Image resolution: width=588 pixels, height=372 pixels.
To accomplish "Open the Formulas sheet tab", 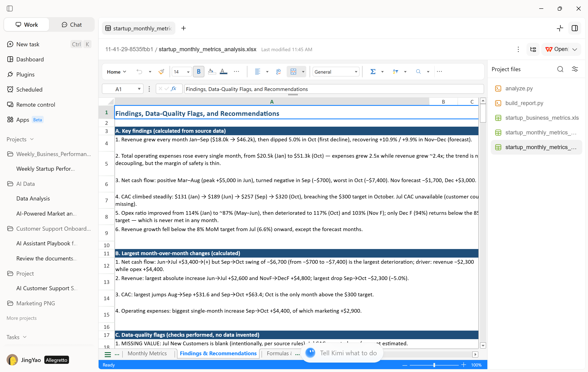I will pyautogui.click(x=279, y=353).
